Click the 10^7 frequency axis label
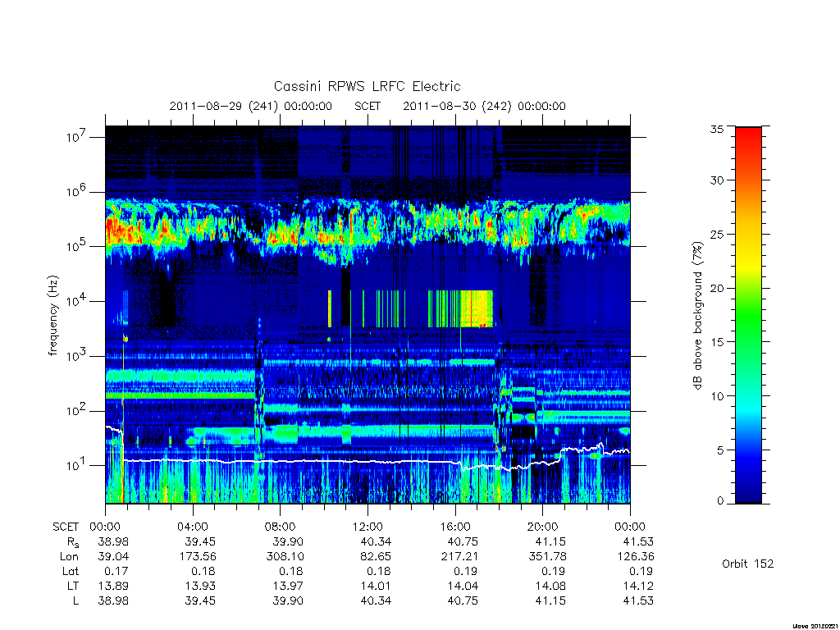The width and height of the screenshot is (840, 630). point(77,136)
